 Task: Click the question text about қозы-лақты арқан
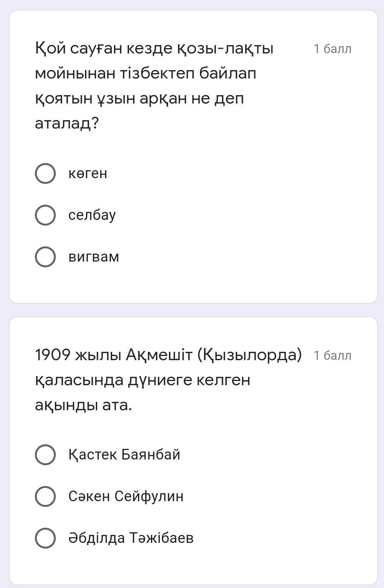tap(154, 73)
